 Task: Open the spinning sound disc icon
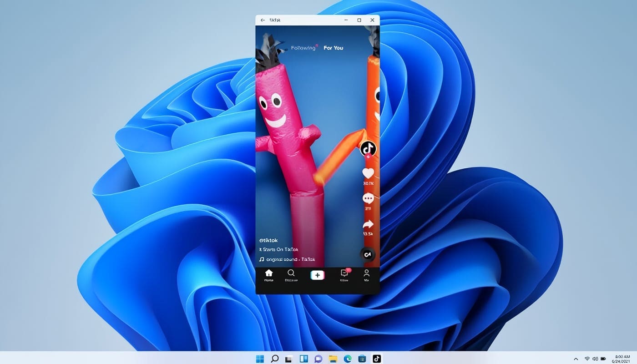[368, 254]
